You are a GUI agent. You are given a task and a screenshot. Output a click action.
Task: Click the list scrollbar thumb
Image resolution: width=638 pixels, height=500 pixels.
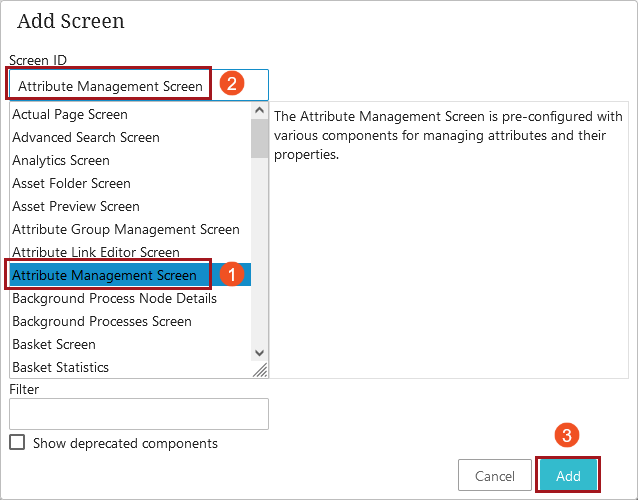click(259, 139)
